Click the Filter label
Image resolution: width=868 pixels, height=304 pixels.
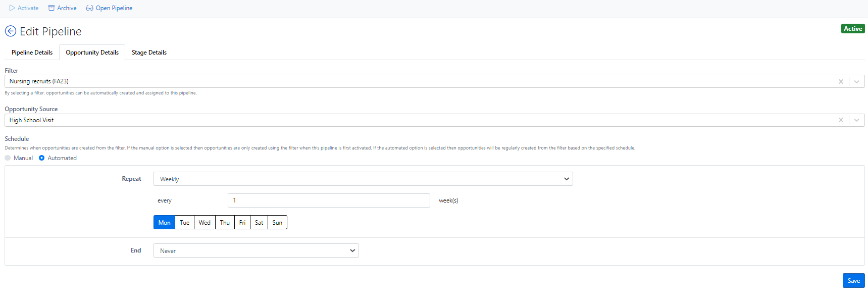12,71
